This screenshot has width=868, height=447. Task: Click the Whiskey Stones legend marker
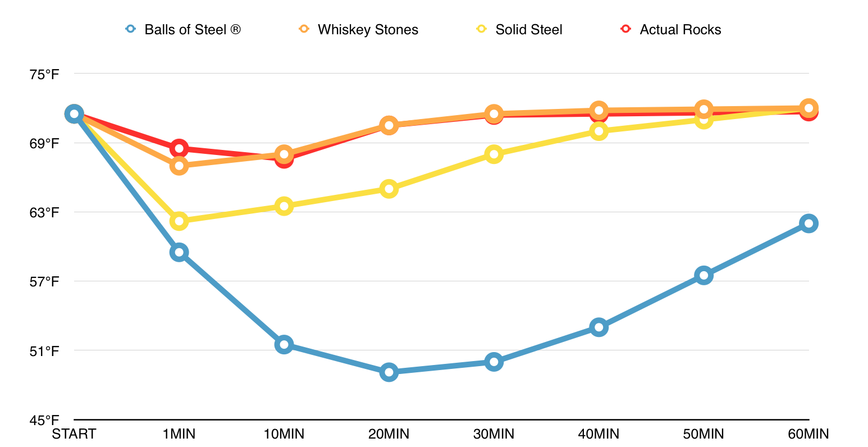click(304, 29)
